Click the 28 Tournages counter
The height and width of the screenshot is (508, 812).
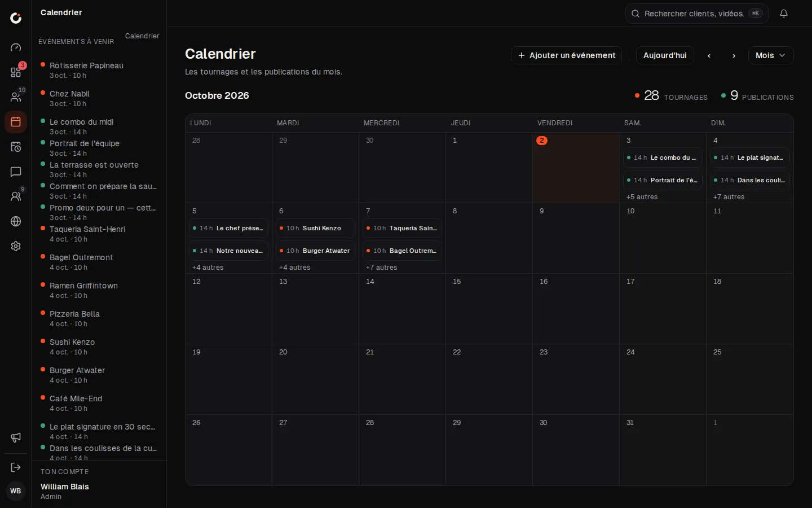671,96
